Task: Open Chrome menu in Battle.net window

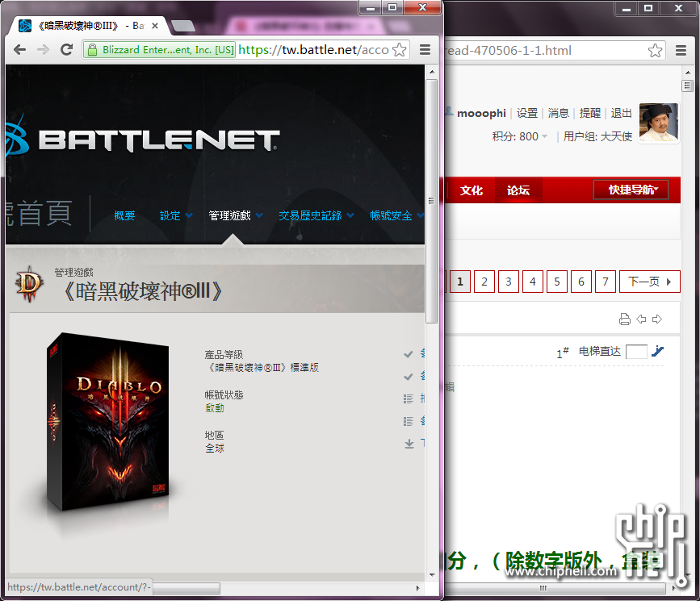Action: click(425, 49)
